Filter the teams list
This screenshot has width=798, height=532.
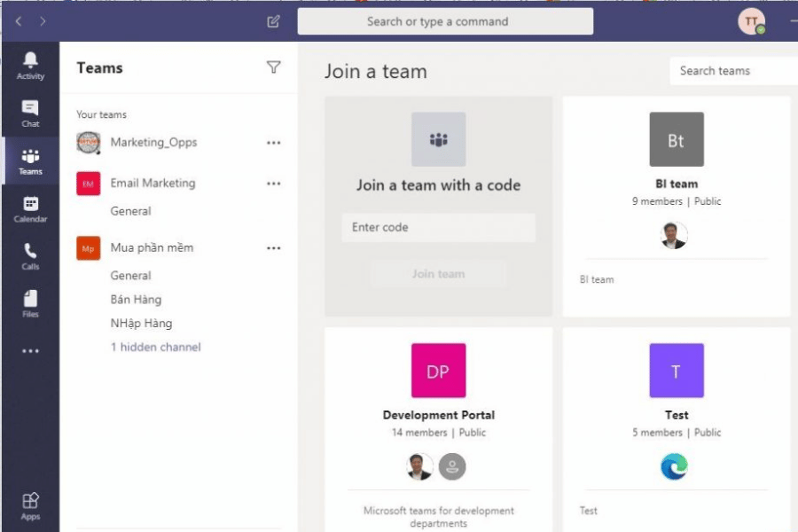pos(274,67)
